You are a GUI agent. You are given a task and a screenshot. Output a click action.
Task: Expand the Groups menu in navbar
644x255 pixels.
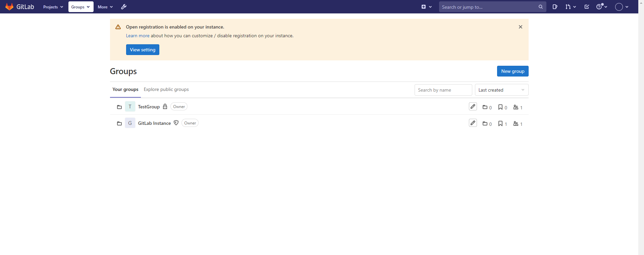point(81,7)
